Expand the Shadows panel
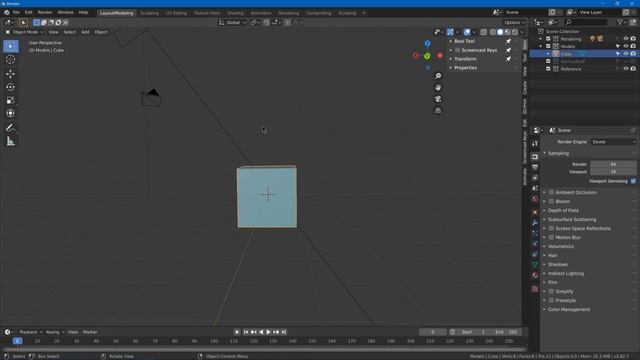 coord(558,264)
